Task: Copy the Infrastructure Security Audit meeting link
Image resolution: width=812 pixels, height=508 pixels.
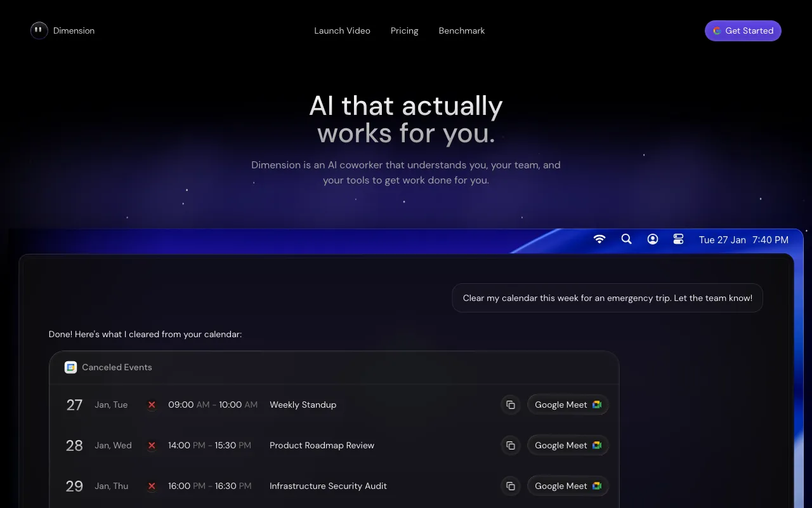Action: [511, 486]
